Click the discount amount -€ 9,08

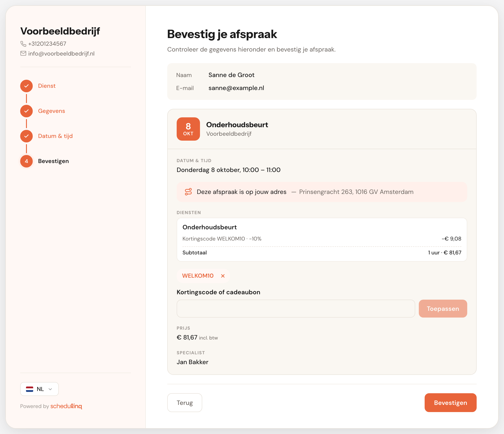[452, 239]
